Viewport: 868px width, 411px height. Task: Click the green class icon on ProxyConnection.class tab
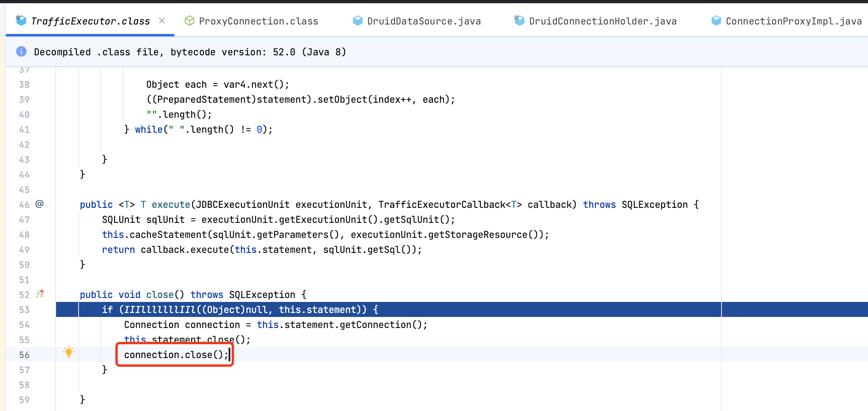tap(190, 21)
